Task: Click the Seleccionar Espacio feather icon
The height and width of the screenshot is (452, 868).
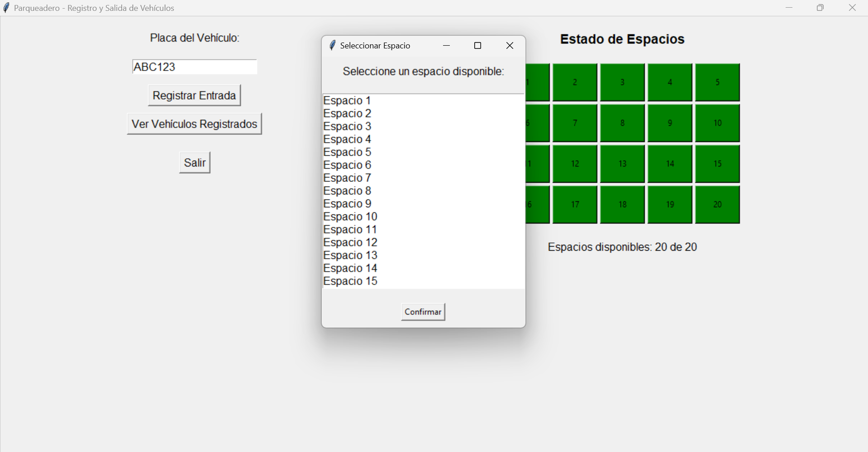Action: [332, 45]
